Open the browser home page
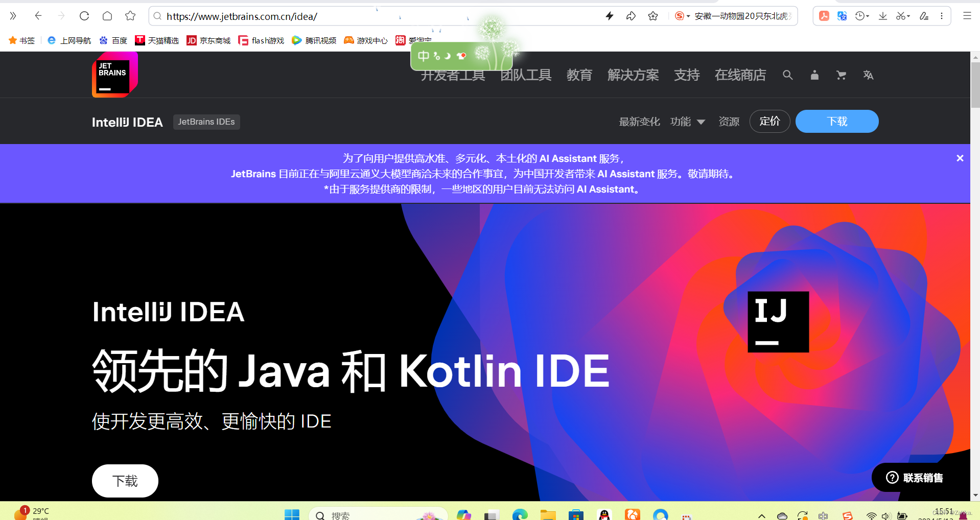Viewport: 980px width, 520px height. coord(107,16)
